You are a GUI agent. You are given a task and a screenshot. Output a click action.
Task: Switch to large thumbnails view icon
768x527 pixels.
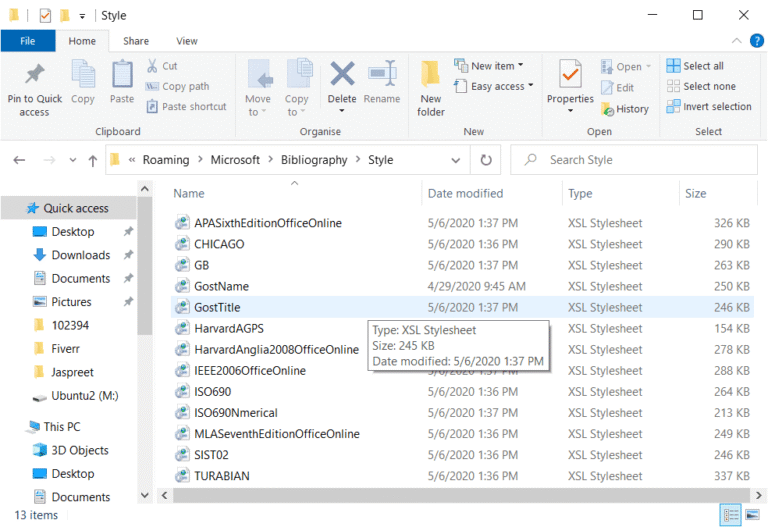[x=752, y=515]
